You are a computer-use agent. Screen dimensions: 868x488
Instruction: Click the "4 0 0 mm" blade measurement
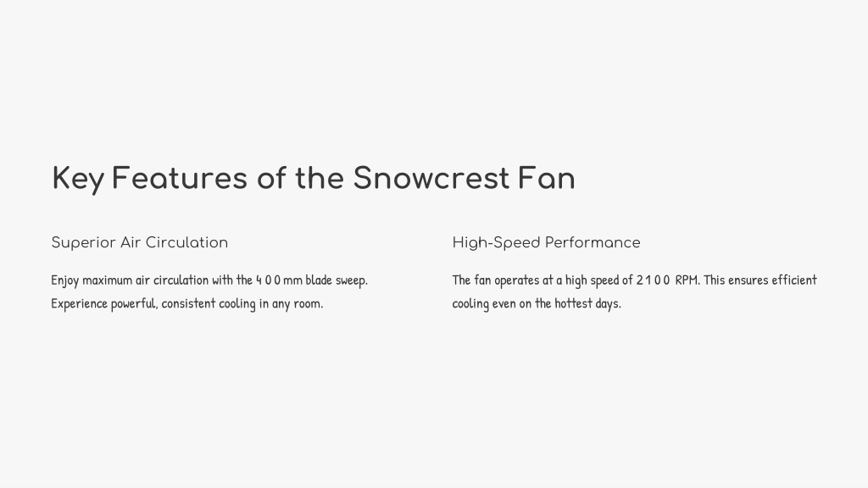pyautogui.click(x=279, y=280)
